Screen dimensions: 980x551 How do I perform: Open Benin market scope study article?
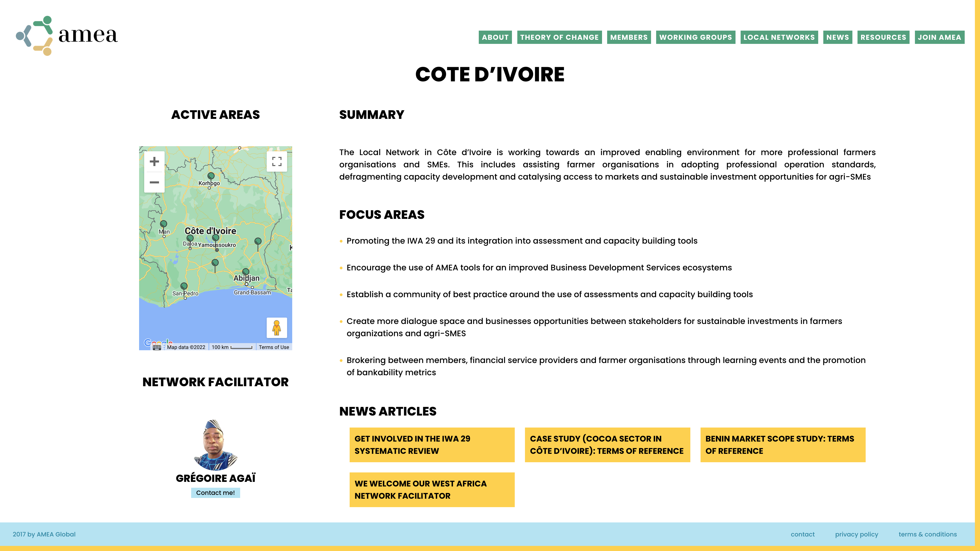point(782,445)
